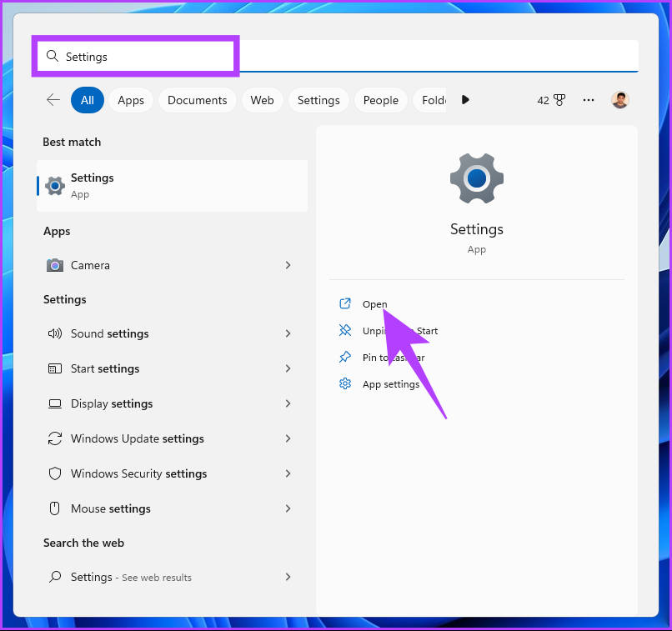The height and width of the screenshot is (631, 672).
Task: Switch to the Apps filter tab
Action: [131, 100]
